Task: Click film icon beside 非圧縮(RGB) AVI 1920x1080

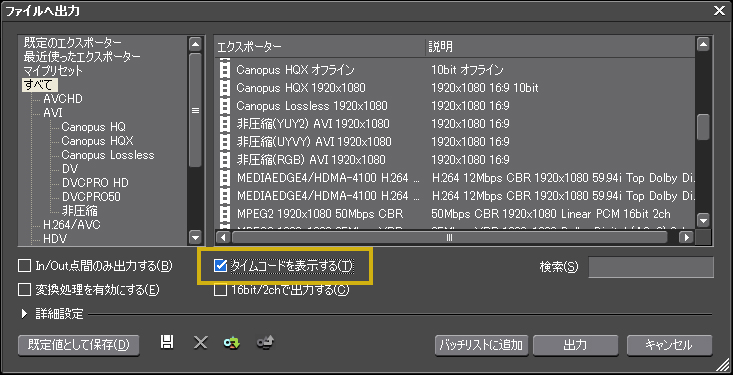Action: [225, 160]
